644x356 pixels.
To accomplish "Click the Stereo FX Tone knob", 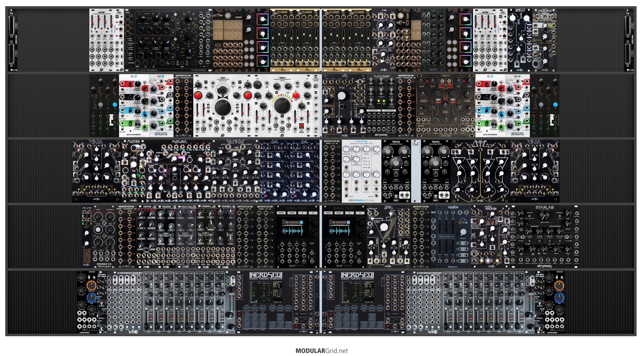I will (x=110, y=230).
